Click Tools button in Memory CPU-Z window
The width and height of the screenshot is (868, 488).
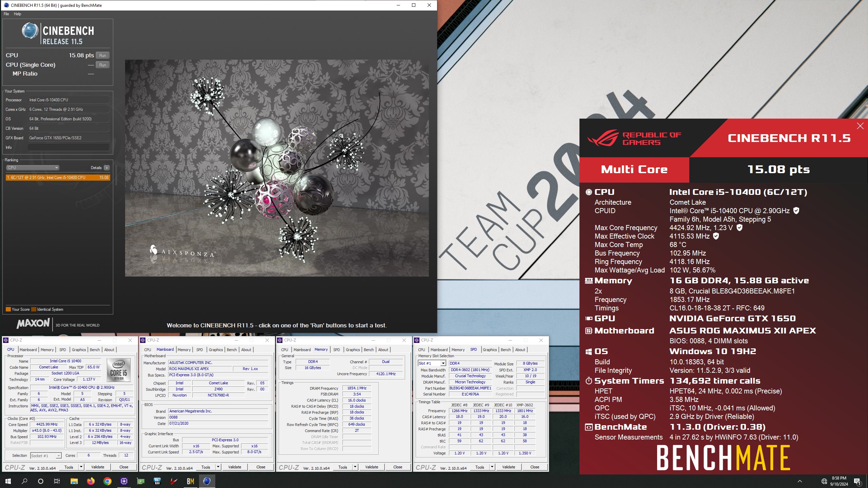(343, 467)
